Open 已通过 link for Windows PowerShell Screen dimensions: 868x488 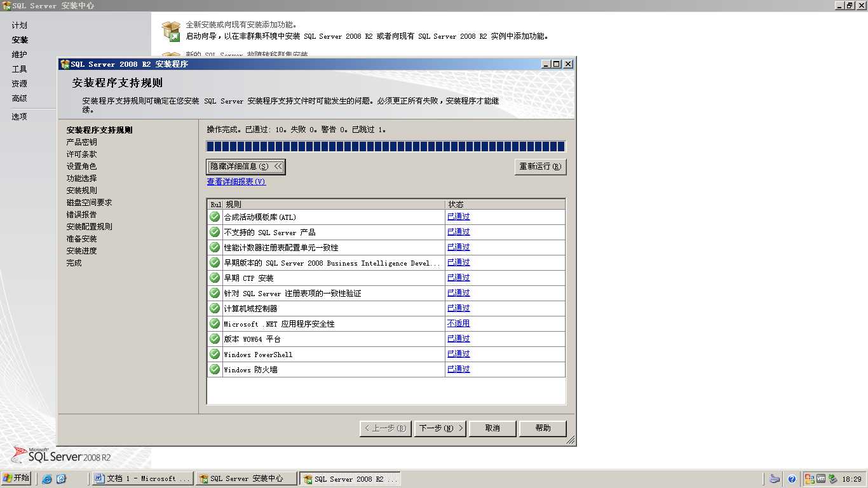tap(459, 354)
